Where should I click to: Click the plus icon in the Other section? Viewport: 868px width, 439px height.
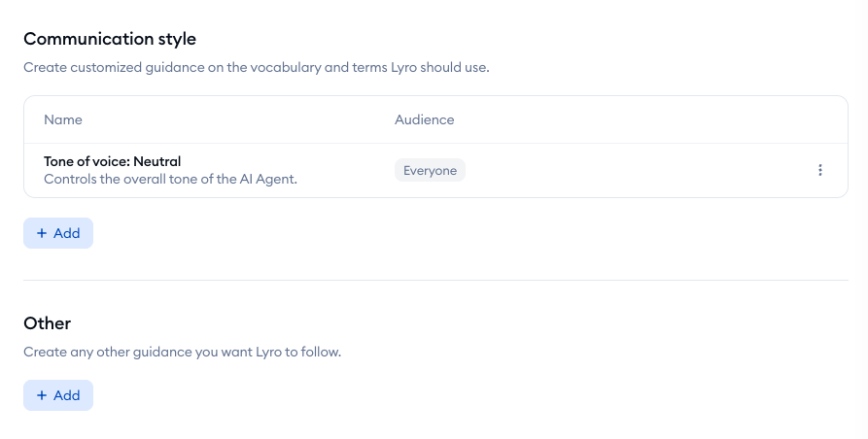point(42,395)
